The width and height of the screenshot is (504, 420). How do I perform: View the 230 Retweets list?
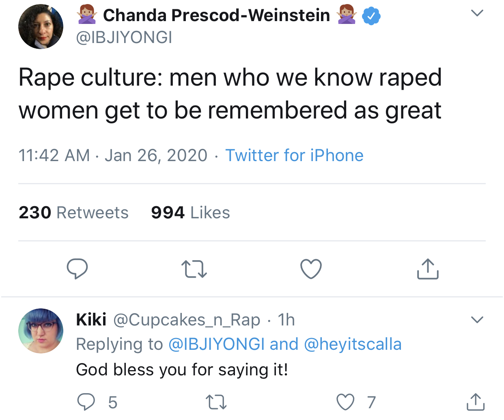[x=73, y=213]
